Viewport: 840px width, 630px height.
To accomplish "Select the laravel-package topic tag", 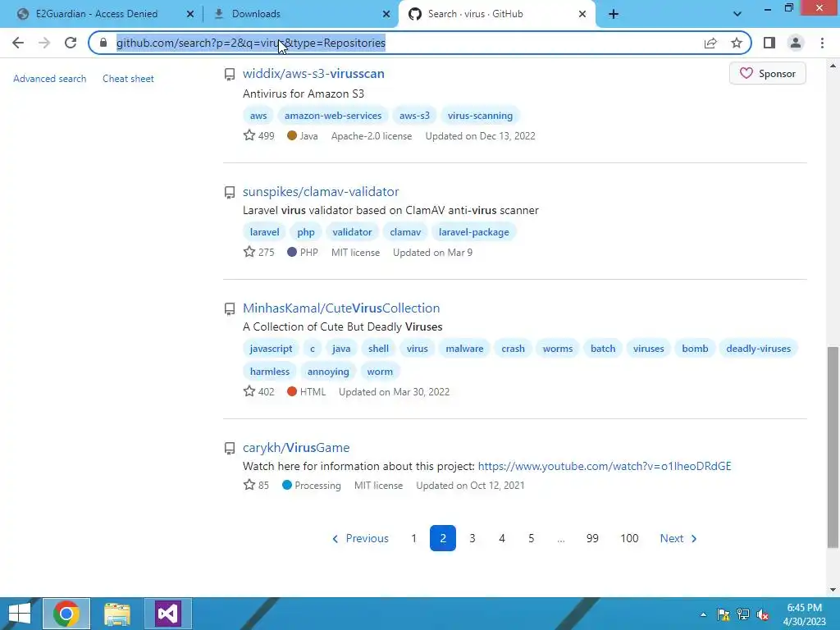I will coord(473,232).
